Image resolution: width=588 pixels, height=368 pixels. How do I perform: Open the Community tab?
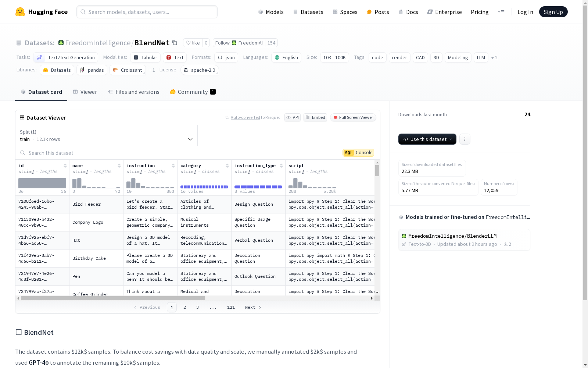pyautogui.click(x=193, y=92)
